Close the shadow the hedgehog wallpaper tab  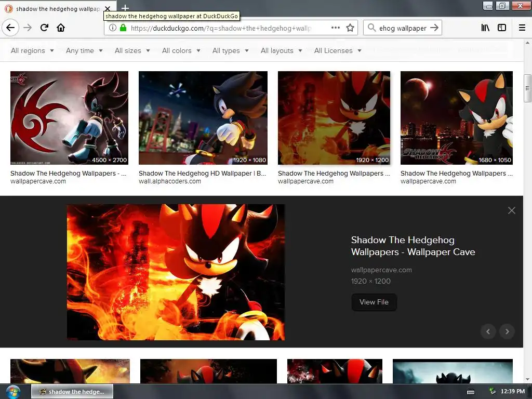click(x=108, y=8)
